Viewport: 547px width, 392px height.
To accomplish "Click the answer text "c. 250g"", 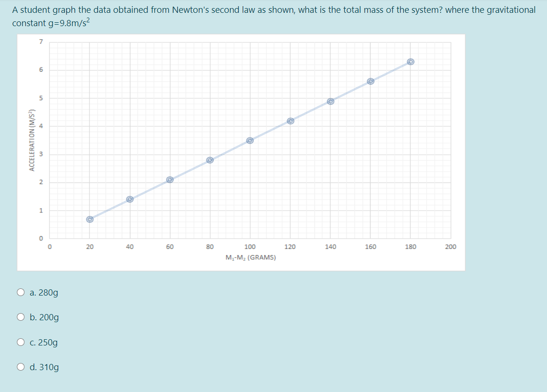I will coord(44,343).
